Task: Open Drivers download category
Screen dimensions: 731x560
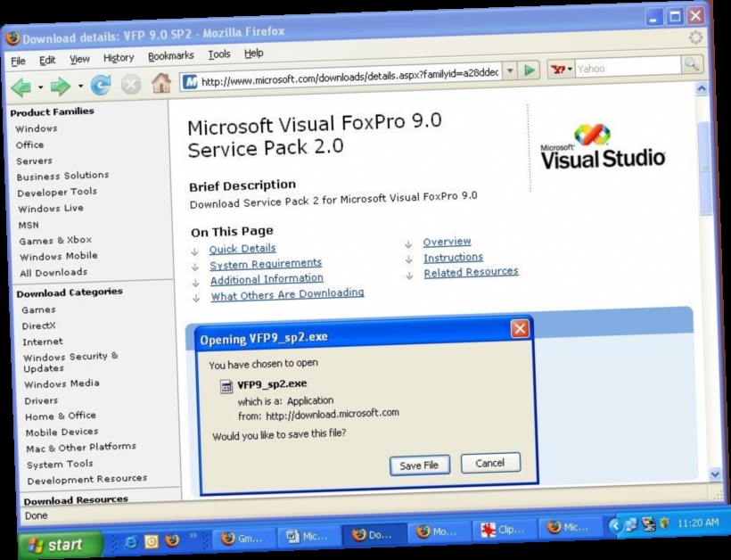Action: click(41, 400)
